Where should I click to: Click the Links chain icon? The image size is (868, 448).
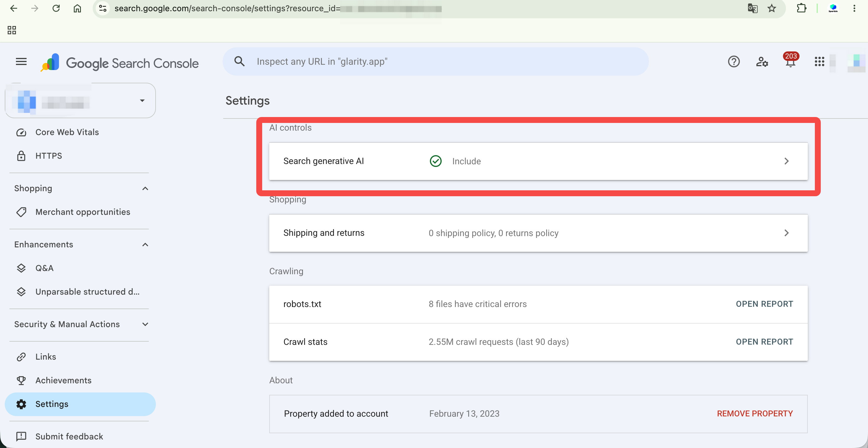[x=21, y=357]
